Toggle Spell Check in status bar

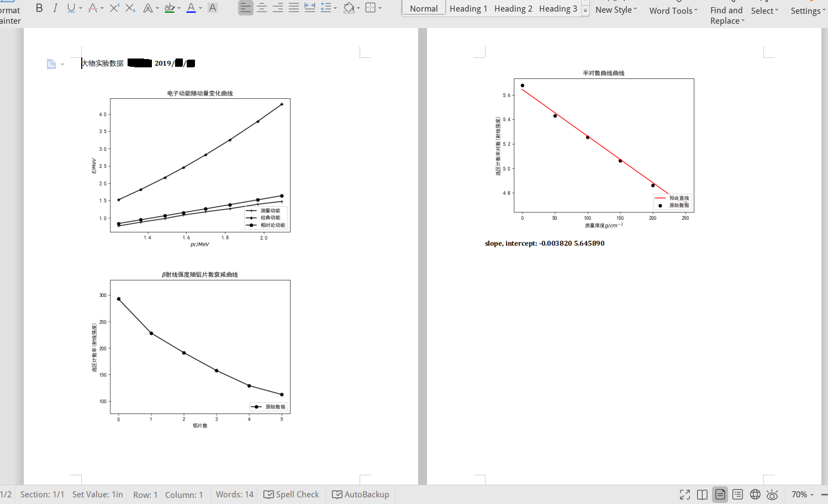click(291, 495)
